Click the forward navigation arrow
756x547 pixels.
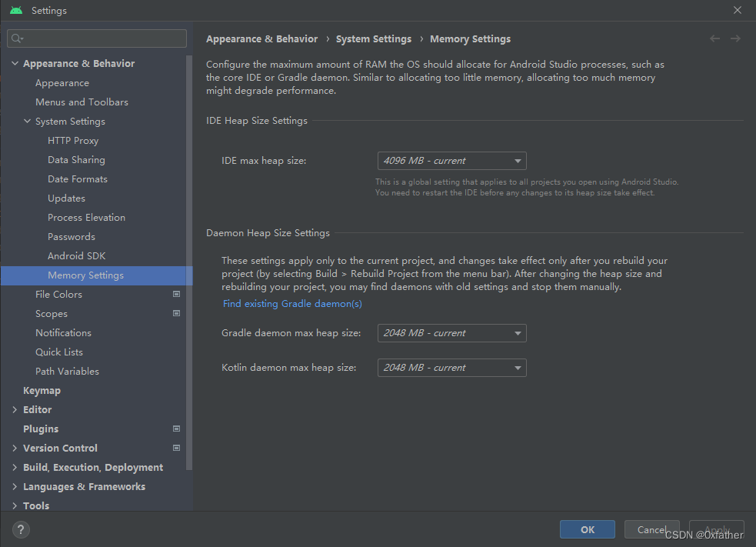(x=735, y=38)
